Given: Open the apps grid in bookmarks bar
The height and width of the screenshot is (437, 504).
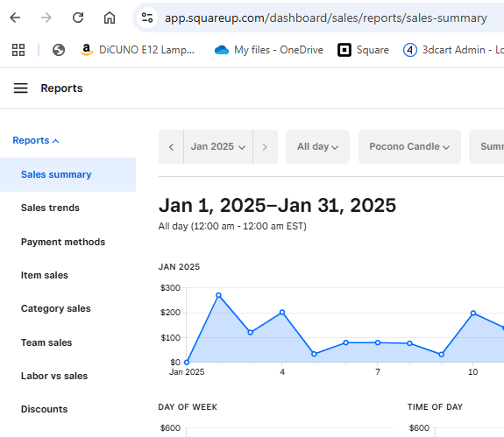Looking at the screenshot, I should coord(18,50).
